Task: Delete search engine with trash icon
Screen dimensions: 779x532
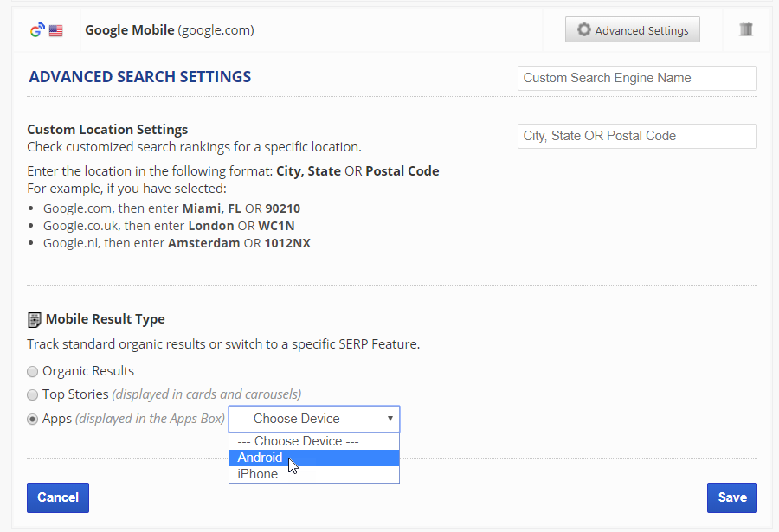Action: tap(746, 29)
